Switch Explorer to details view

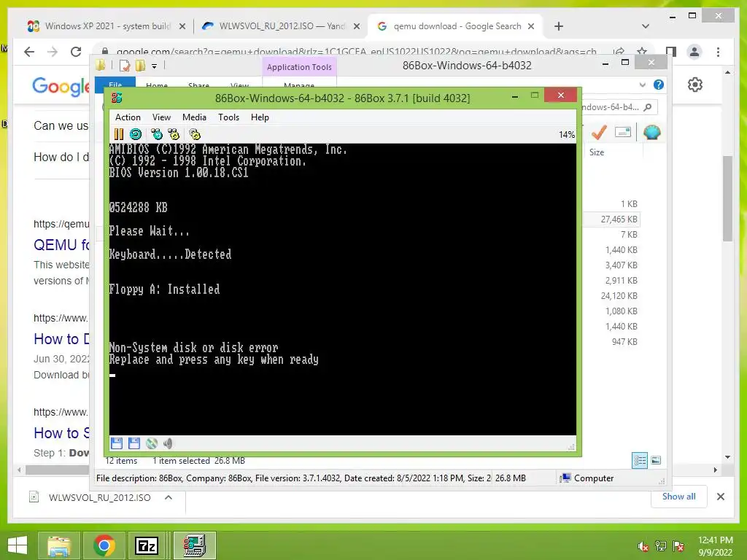640,460
